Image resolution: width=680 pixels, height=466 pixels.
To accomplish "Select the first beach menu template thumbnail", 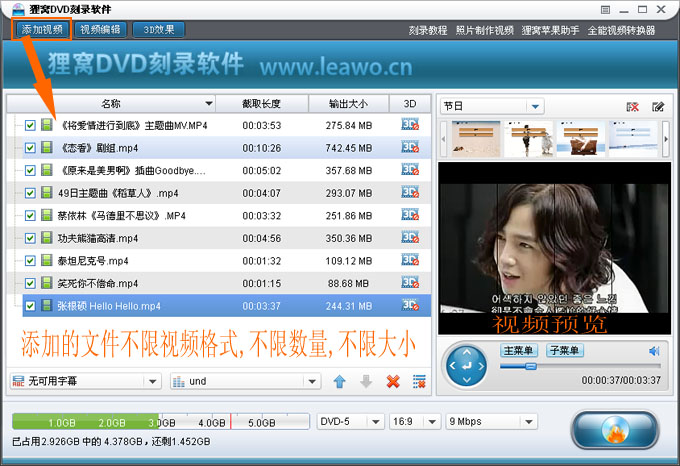I will coord(476,139).
